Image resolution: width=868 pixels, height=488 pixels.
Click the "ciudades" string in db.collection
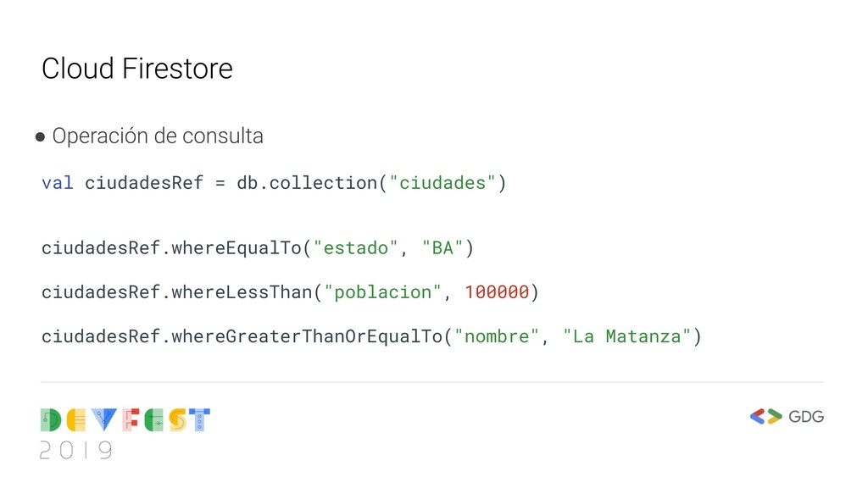click(x=442, y=183)
